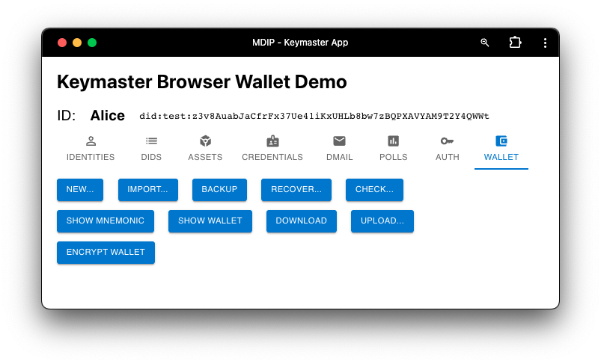Viewport: 601px width, 364px height.
Task: Click the NEW... wallet button
Action: pos(80,190)
